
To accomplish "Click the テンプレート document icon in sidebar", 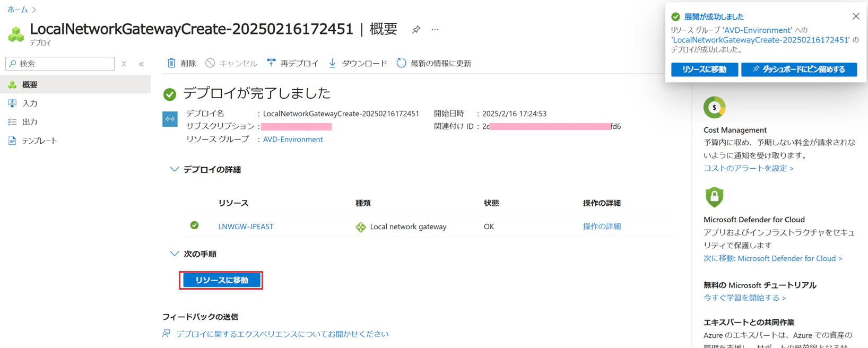I will pyautogui.click(x=12, y=141).
